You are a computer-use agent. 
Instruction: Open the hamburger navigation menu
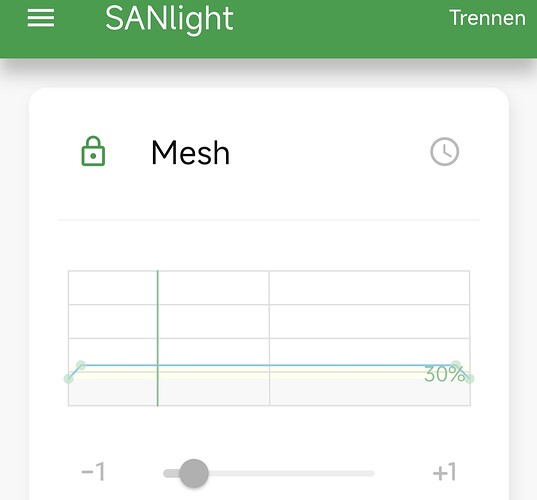pyautogui.click(x=41, y=18)
